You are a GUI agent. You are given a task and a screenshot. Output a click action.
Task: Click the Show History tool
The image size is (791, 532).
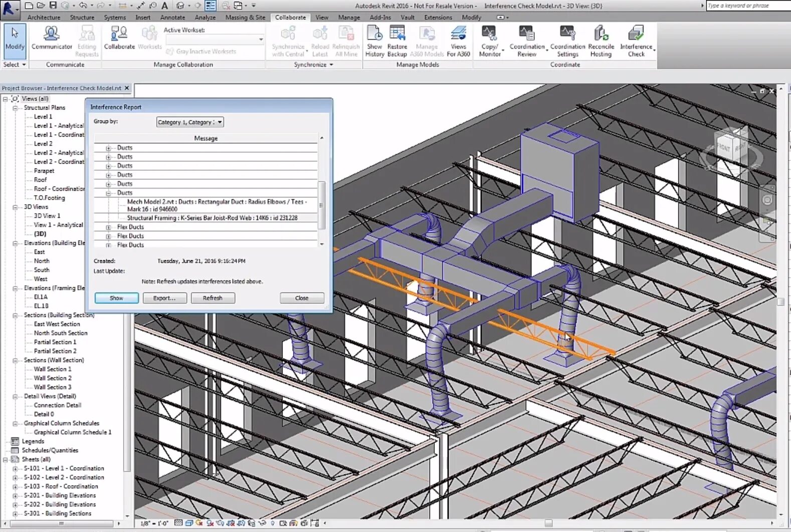pos(374,41)
